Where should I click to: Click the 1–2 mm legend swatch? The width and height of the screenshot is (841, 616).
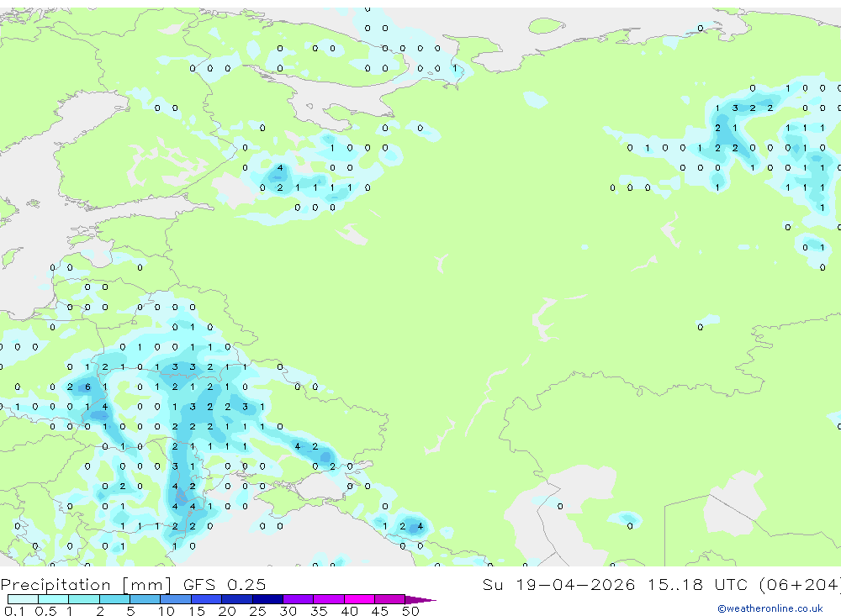[x=83, y=599]
